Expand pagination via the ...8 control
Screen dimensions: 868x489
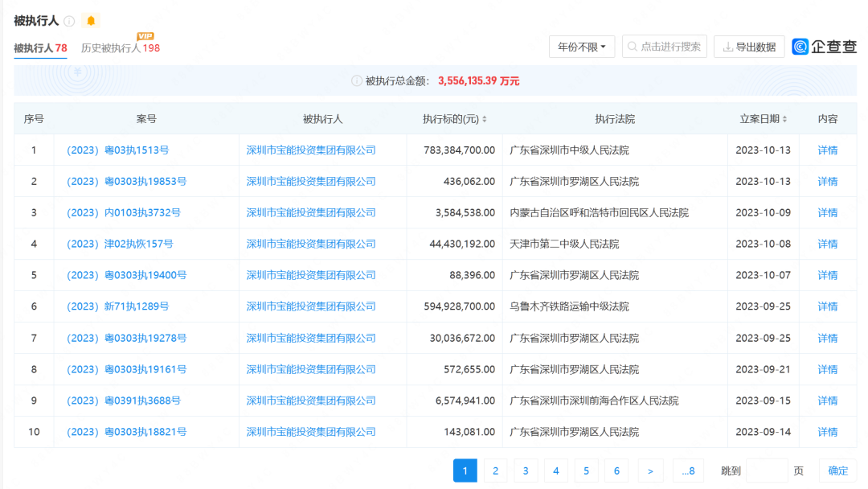[688, 471]
